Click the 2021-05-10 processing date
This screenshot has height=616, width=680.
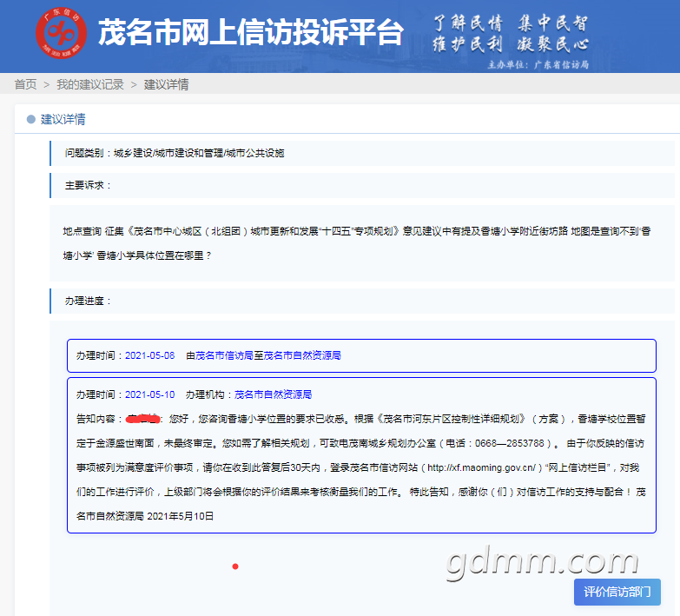click(149, 394)
